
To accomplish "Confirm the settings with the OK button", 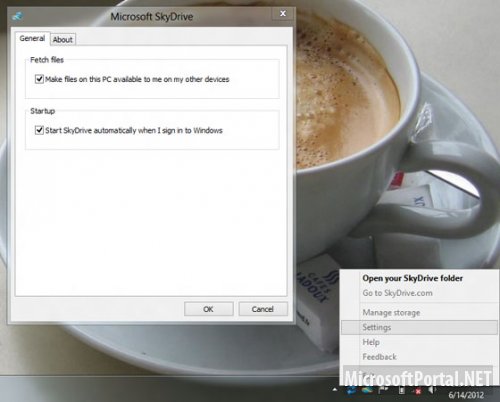I will [209, 309].
